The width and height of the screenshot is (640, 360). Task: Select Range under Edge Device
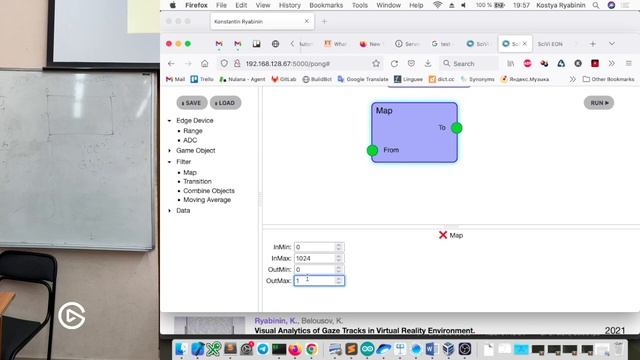tap(193, 131)
